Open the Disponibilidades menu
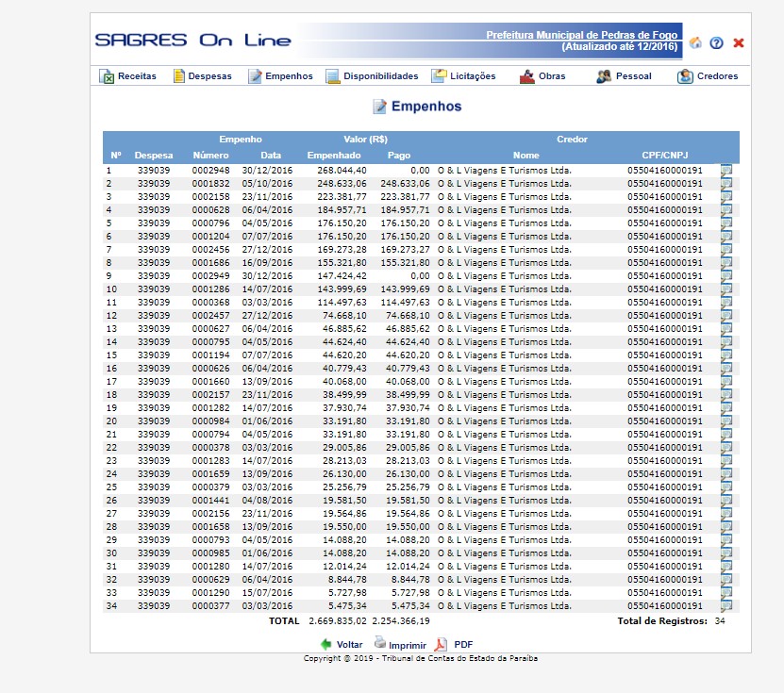 380,76
